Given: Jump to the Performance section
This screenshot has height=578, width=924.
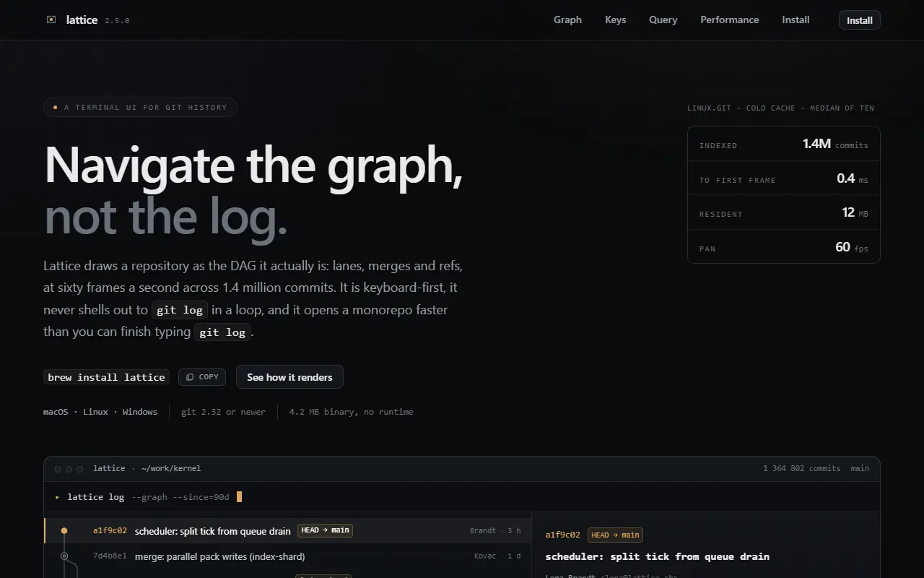Looking at the screenshot, I should (729, 20).
